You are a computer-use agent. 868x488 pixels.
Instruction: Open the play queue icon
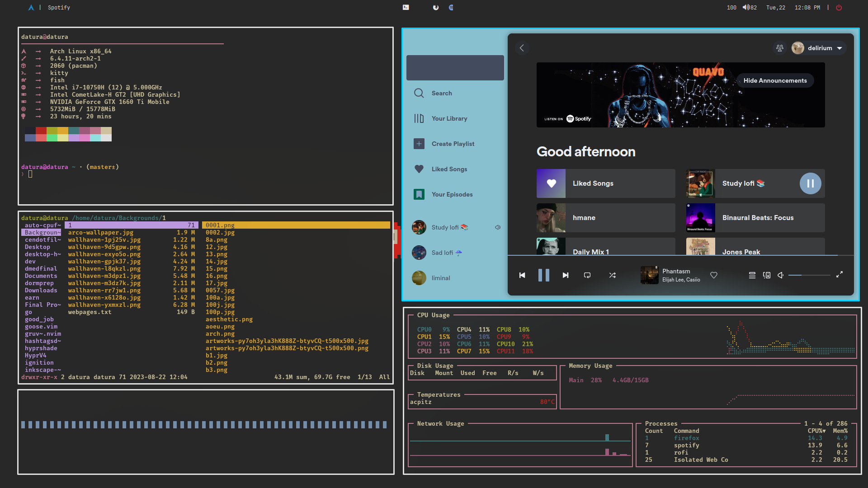coord(752,275)
